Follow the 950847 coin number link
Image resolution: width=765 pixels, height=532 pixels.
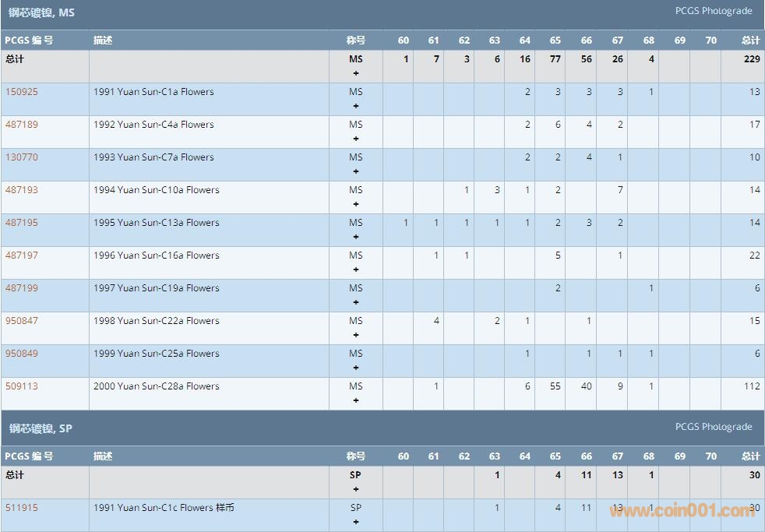[x=22, y=321]
